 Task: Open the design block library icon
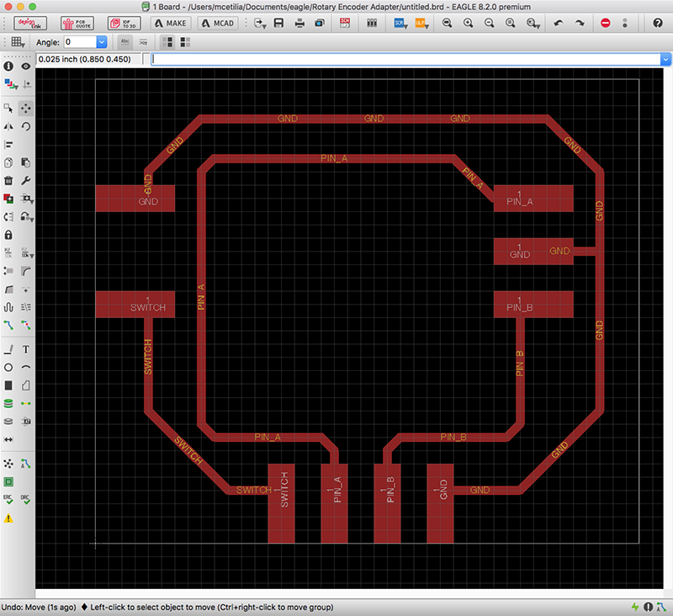click(x=372, y=24)
